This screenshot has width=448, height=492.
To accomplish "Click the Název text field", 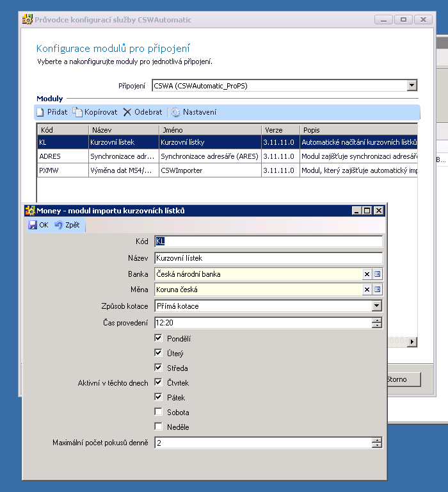I will click(x=268, y=258).
